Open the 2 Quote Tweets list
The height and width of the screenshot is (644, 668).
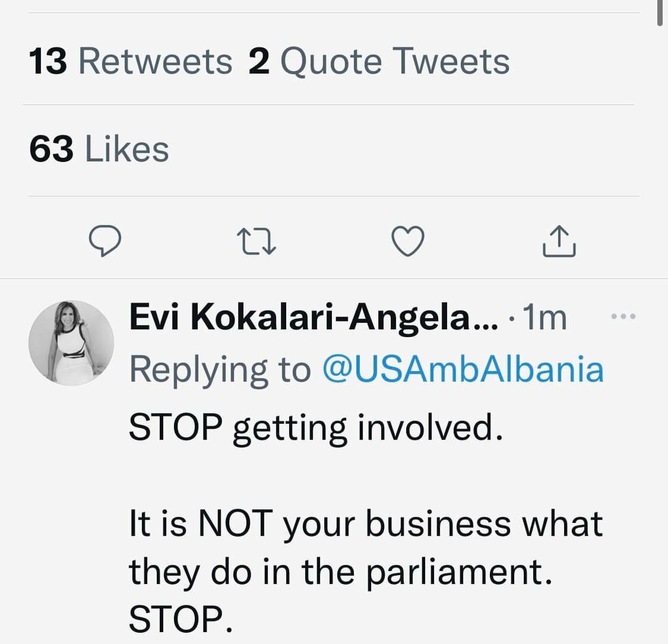(x=379, y=62)
